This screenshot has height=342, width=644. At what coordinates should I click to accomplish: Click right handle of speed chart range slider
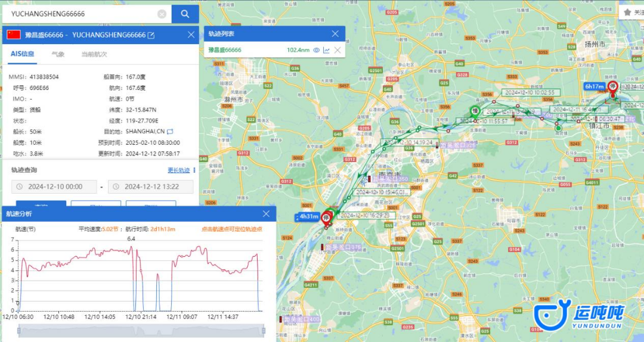tap(264, 331)
